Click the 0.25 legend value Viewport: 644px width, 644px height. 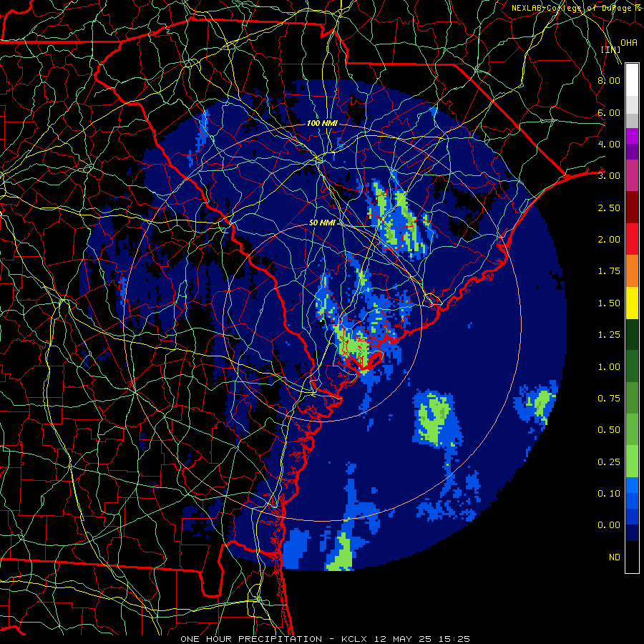click(609, 462)
